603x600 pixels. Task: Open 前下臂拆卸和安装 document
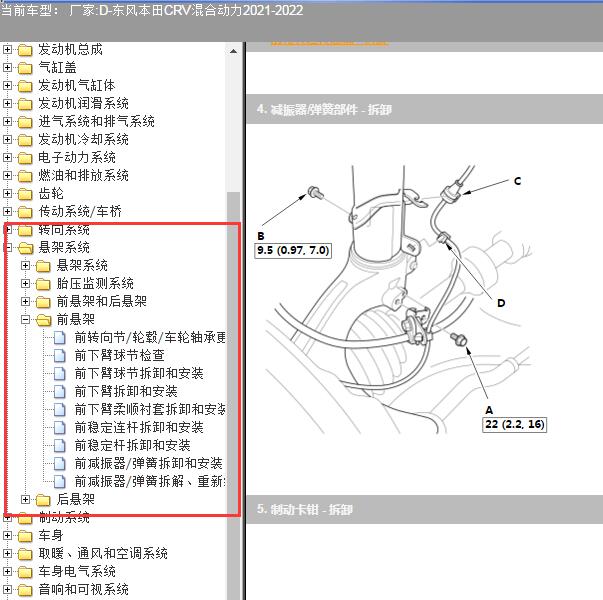click(126, 392)
